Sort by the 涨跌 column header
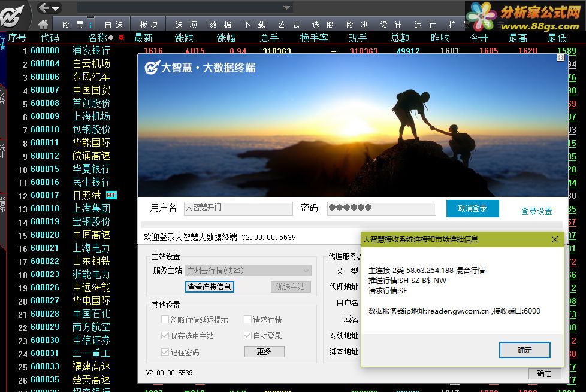Screen dimensions: 586x392 point(184,38)
